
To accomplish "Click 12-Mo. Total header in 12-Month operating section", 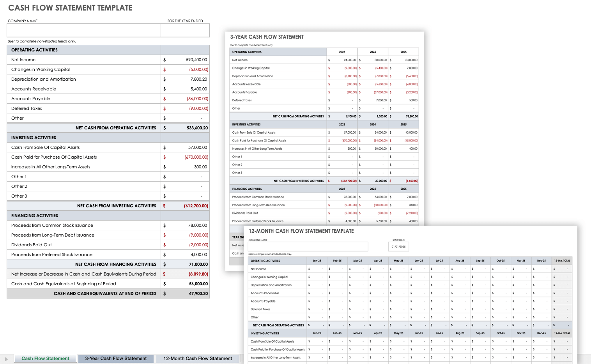I will 562,261.
